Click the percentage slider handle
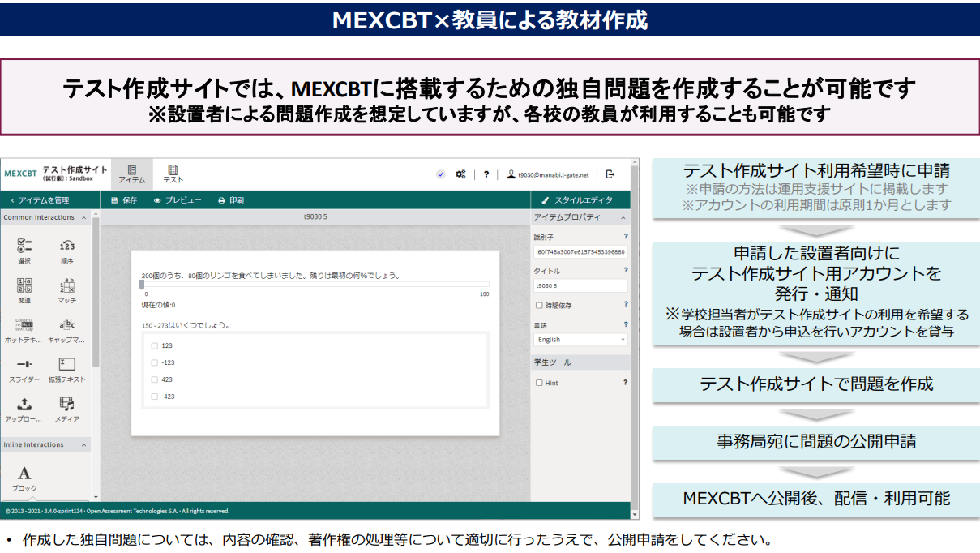980x553 pixels. pyautogui.click(x=142, y=285)
